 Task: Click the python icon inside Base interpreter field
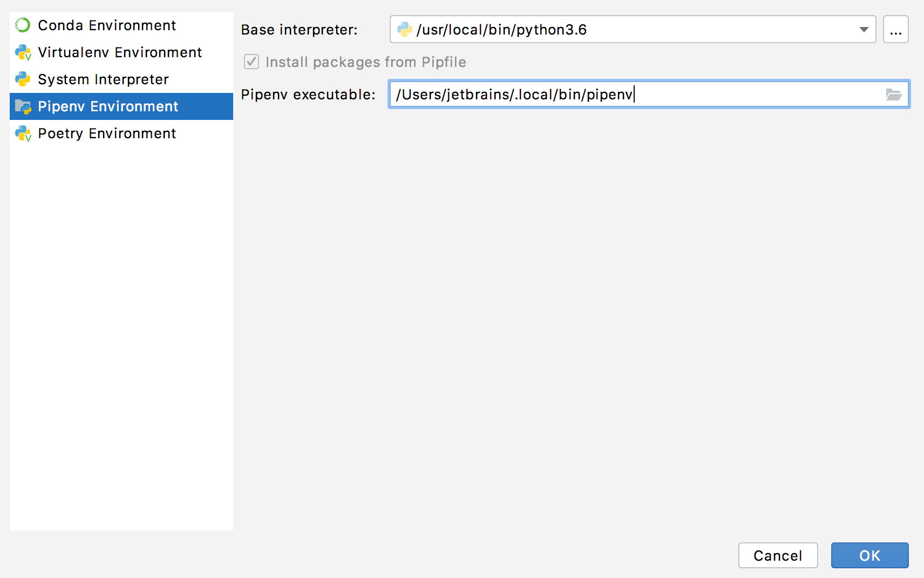pos(404,30)
